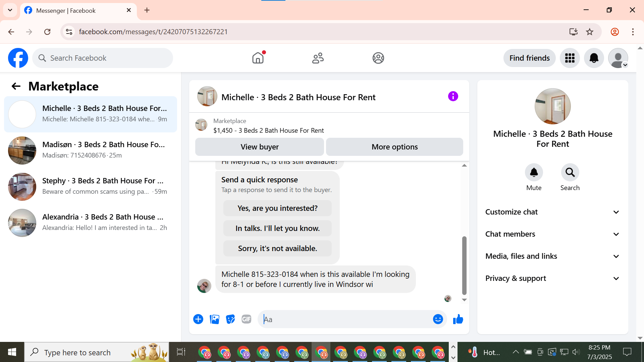Expand Media, files and links

(x=552, y=256)
